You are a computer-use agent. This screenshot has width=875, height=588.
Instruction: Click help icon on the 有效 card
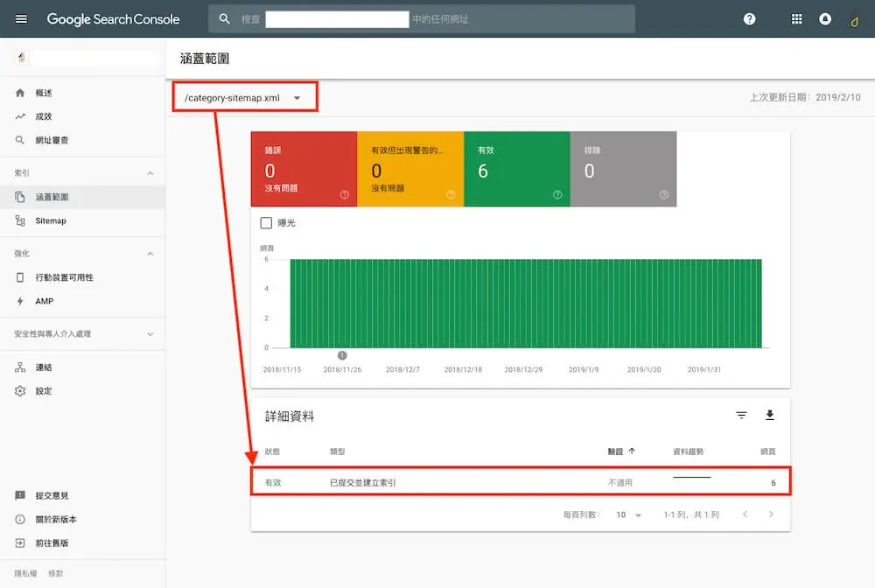557,195
